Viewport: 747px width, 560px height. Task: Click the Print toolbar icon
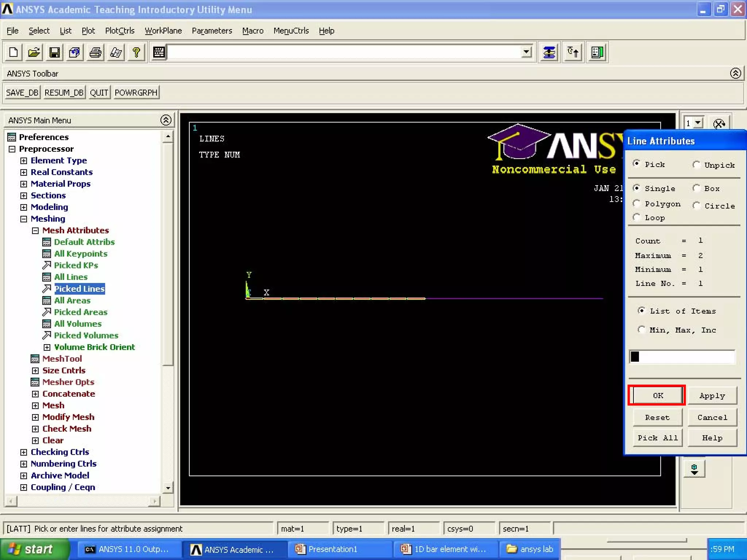click(95, 52)
